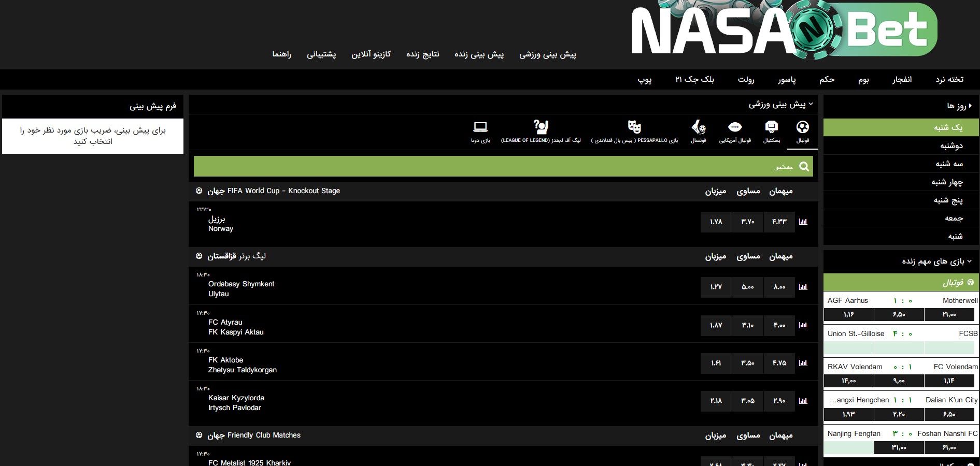This screenshot has width=980, height=466.
Task: Open stats chart icon for FC Atyrau match
Action: (803, 325)
